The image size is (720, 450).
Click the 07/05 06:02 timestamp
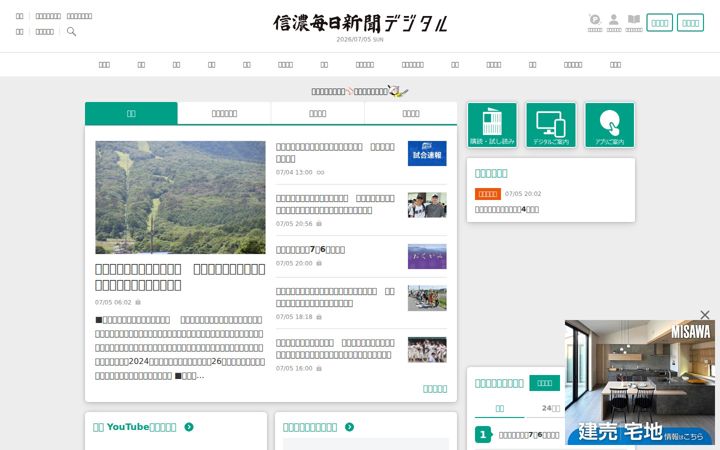pyautogui.click(x=113, y=302)
